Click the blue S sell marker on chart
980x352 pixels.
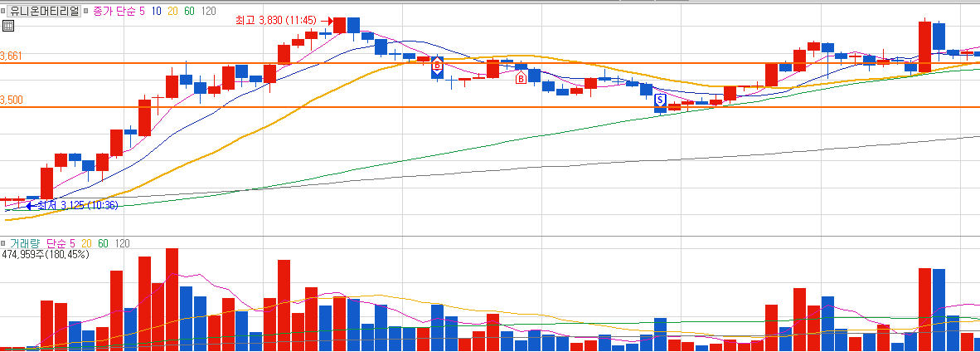coord(660,100)
